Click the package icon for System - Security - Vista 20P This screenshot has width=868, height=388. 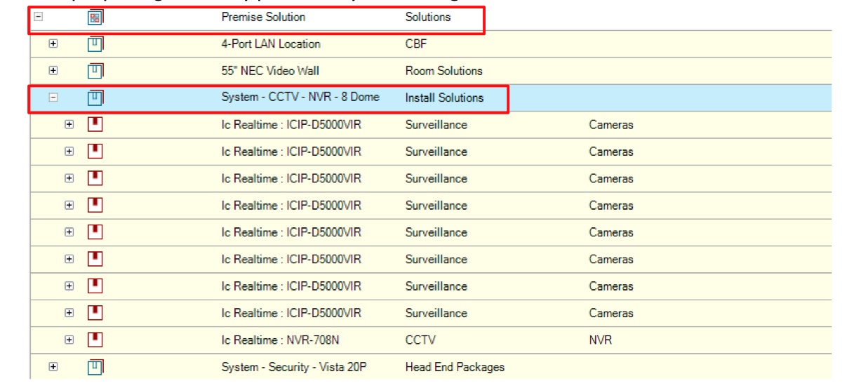pos(95,367)
